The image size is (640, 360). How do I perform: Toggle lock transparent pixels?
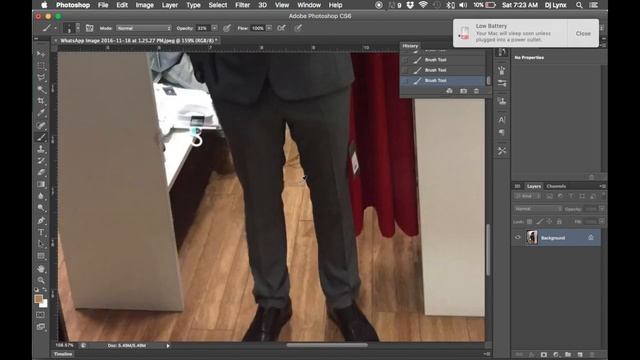tap(529, 222)
